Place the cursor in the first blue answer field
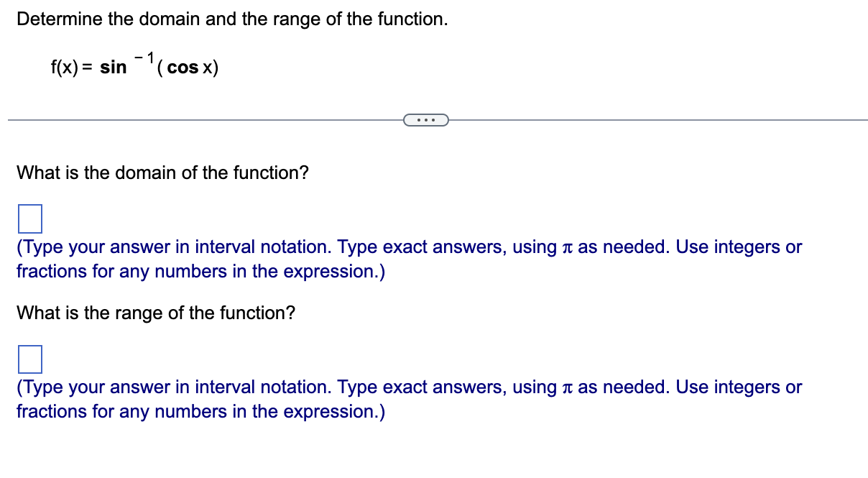 pyautogui.click(x=29, y=218)
